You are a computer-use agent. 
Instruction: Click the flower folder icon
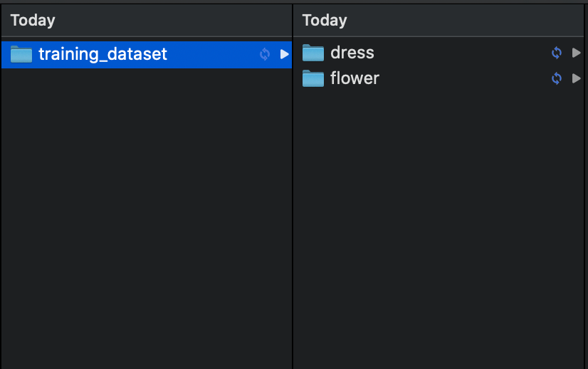click(x=313, y=78)
